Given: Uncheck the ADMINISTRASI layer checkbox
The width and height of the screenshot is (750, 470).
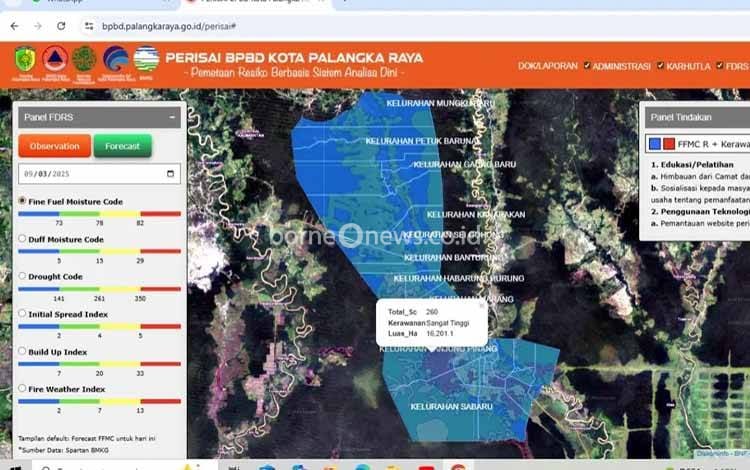Looking at the screenshot, I should 587,66.
